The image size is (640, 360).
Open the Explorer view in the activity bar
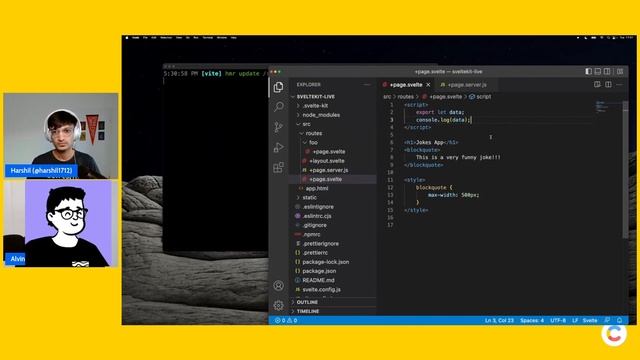[278, 87]
